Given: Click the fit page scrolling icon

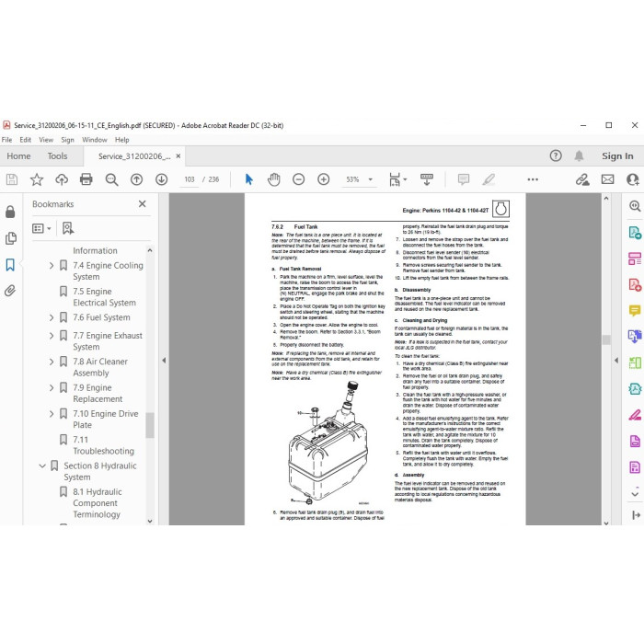Looking at the screenshot, I should click(395, 179).
